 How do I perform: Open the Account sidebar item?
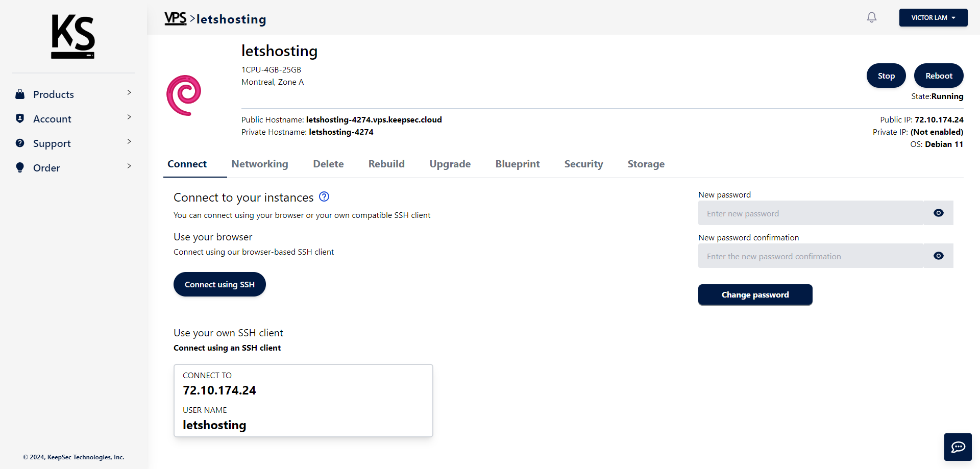tap(73, 118)
